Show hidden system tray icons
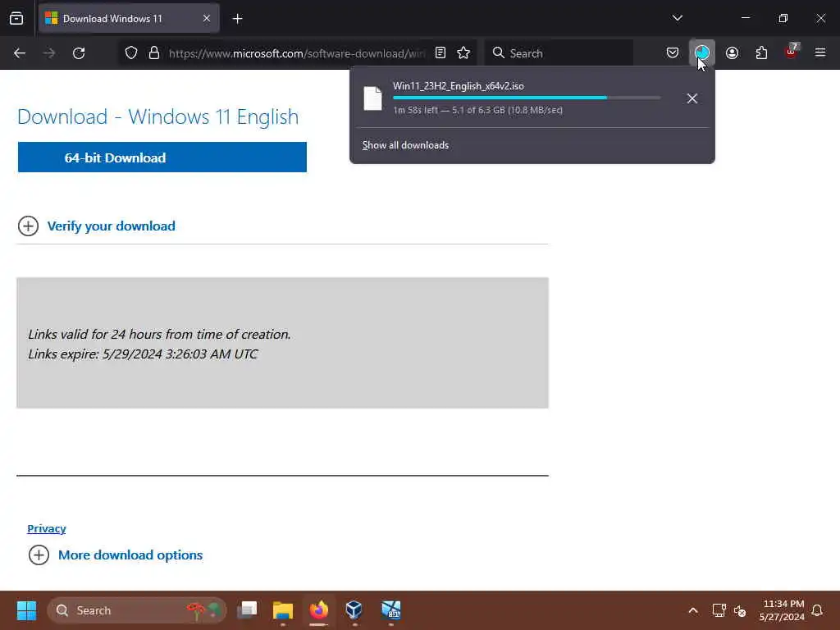Viewport: 840px width, 630px height. point(692,610)
